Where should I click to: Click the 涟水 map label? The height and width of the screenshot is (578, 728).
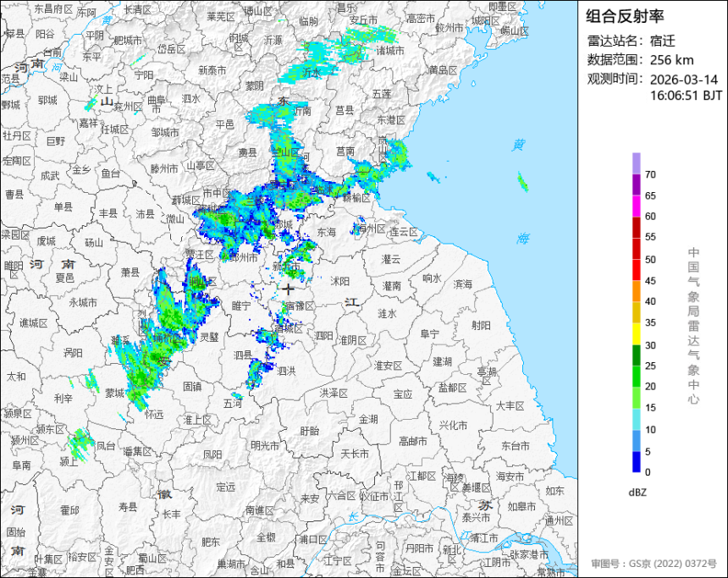point(387,313)
